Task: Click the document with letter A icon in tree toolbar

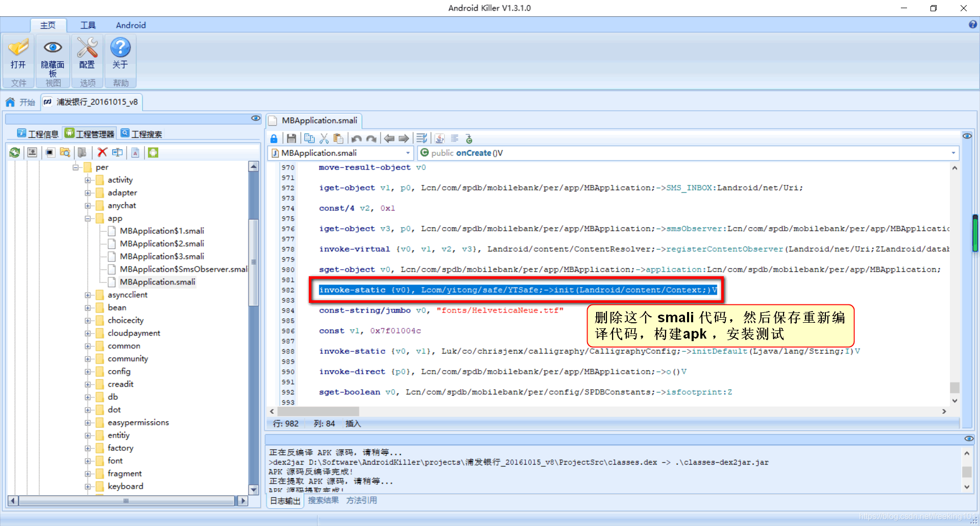Action: (x=135, y=152)
